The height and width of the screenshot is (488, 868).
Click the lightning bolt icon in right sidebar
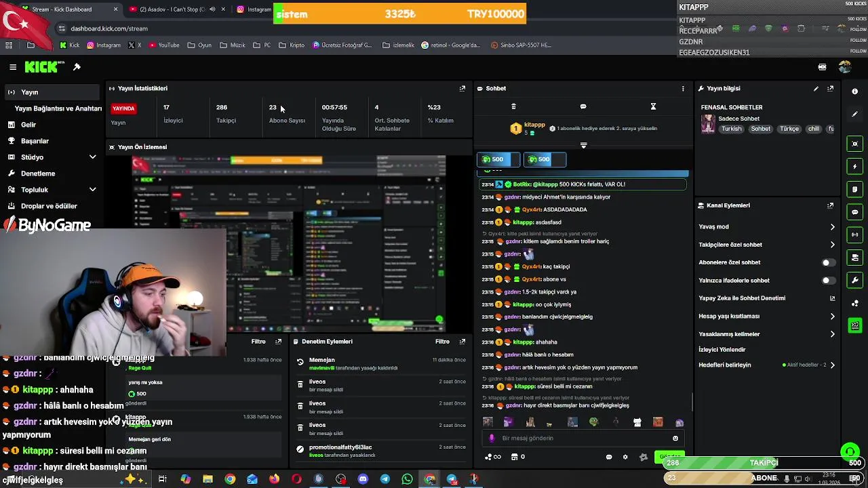tap(854, 167)
